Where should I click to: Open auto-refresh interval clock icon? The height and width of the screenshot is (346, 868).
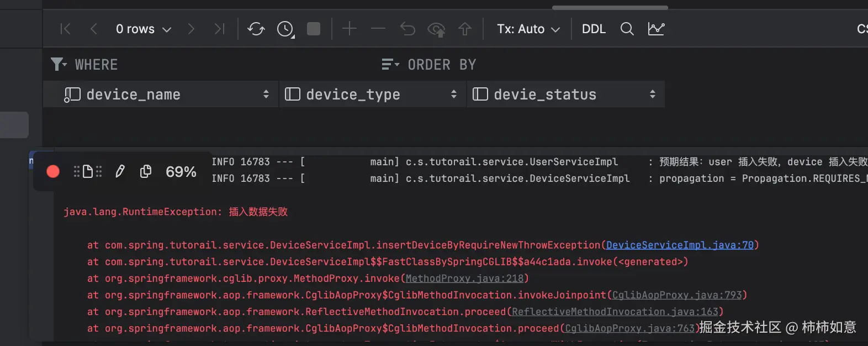(x=285, y=29)
